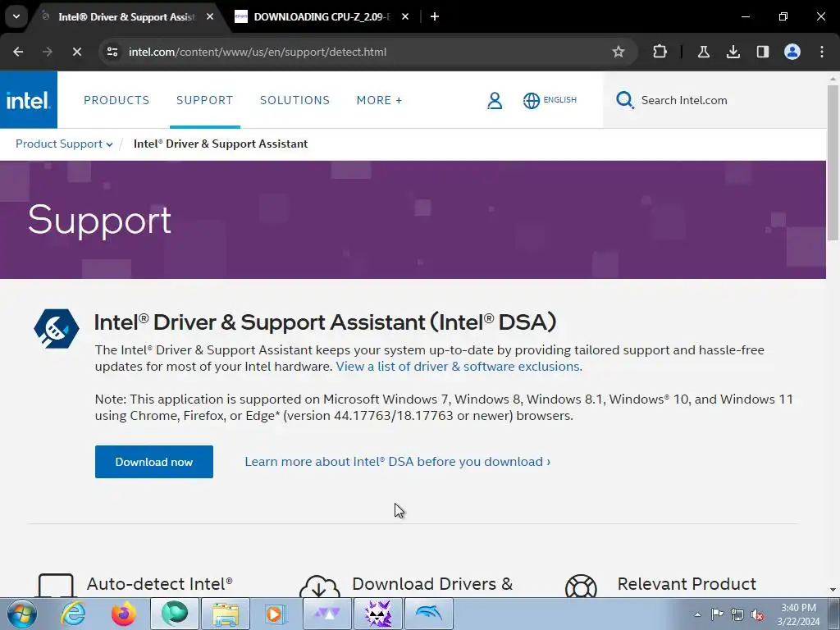The height and width of the screenshot is (630, 840).
Task: Click the muted volume tray icon
Action: pyautogui.click(x=757, y=614)
